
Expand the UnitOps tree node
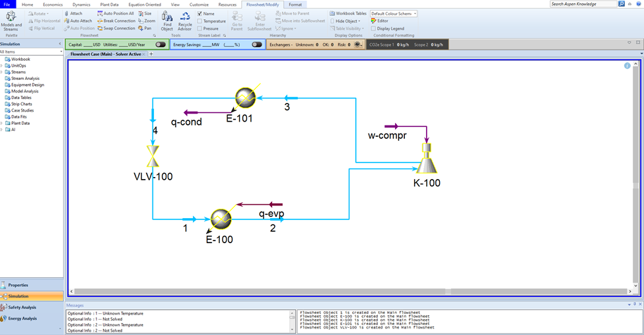(x=1, y=65)
